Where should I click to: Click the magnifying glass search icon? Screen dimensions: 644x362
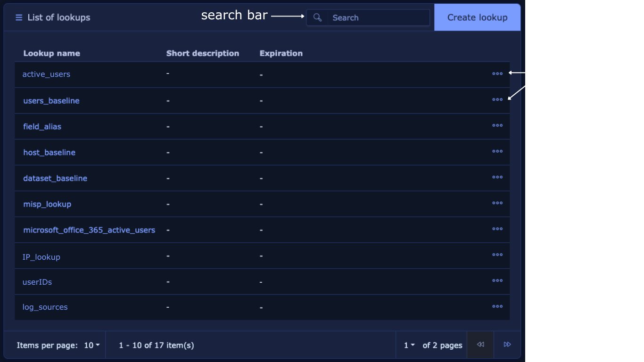click(x=318, y=18)
